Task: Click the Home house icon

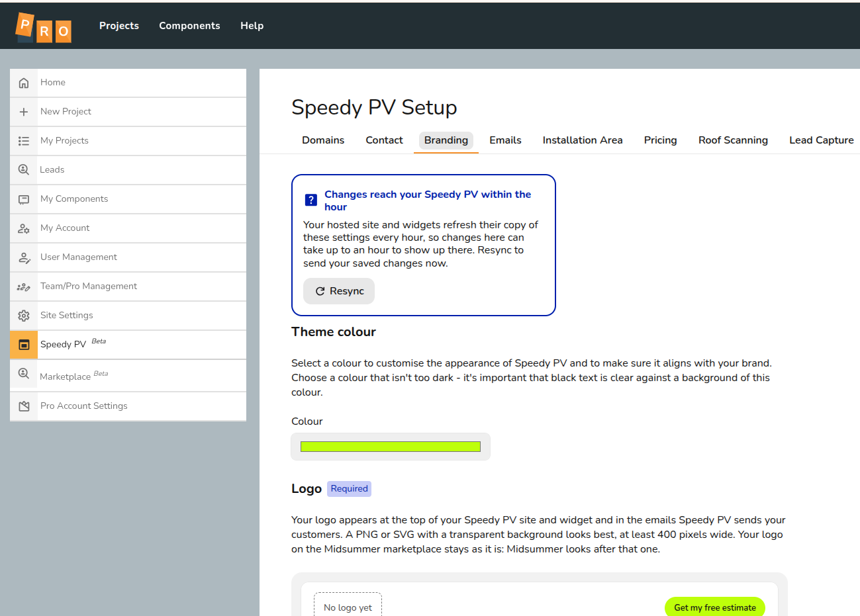Action: tap(24, 83)
